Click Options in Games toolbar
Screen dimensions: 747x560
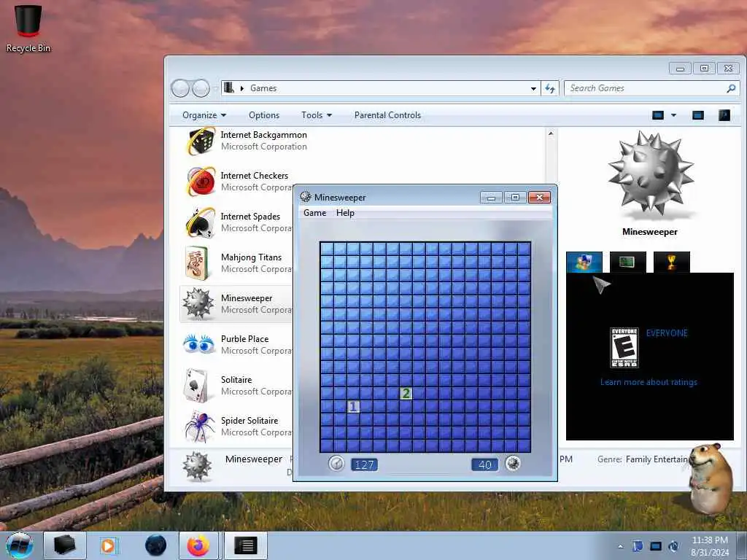pyautogui.click(x=264, y=115)
